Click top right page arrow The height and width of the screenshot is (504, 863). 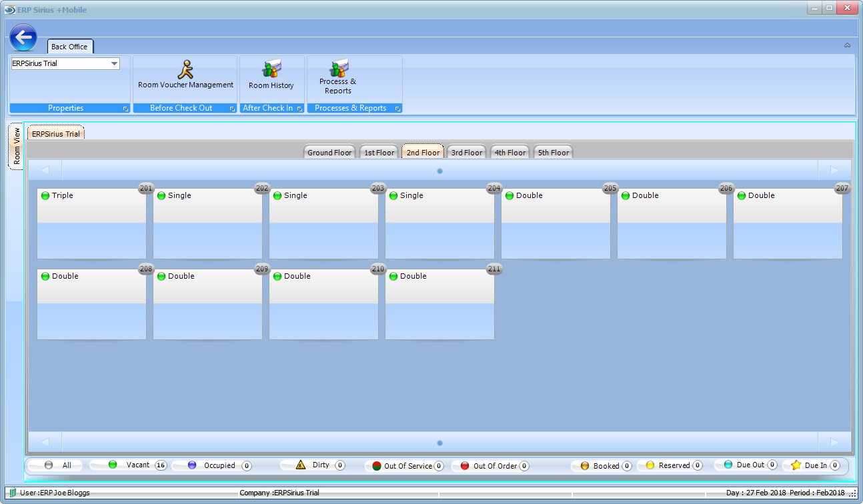[x=834, y=171]
